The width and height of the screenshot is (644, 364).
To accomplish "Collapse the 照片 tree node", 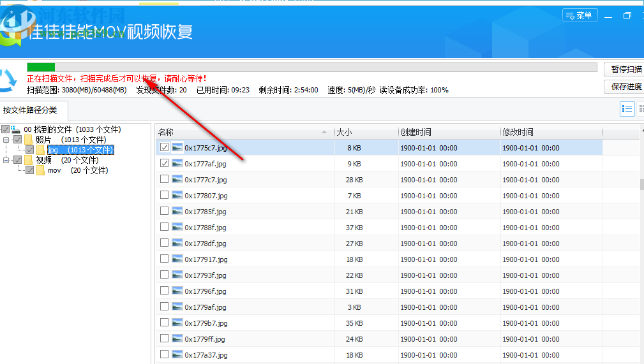I will coord(6,140).
